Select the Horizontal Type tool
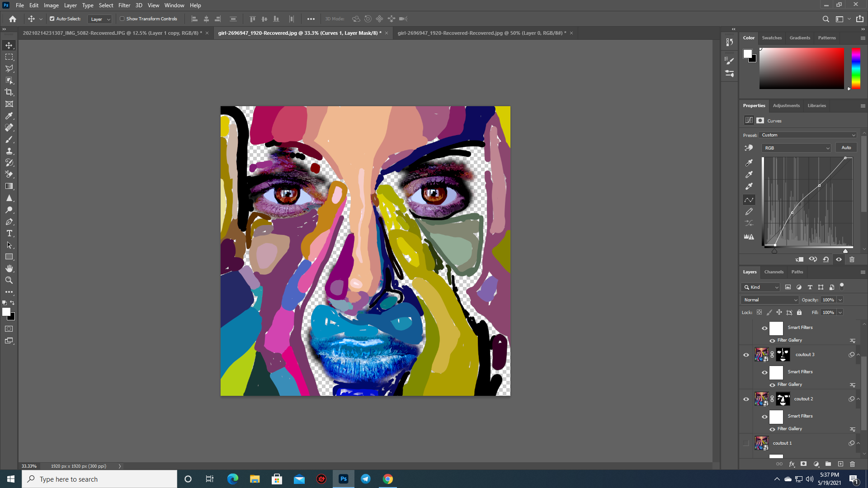 (9, 233)
